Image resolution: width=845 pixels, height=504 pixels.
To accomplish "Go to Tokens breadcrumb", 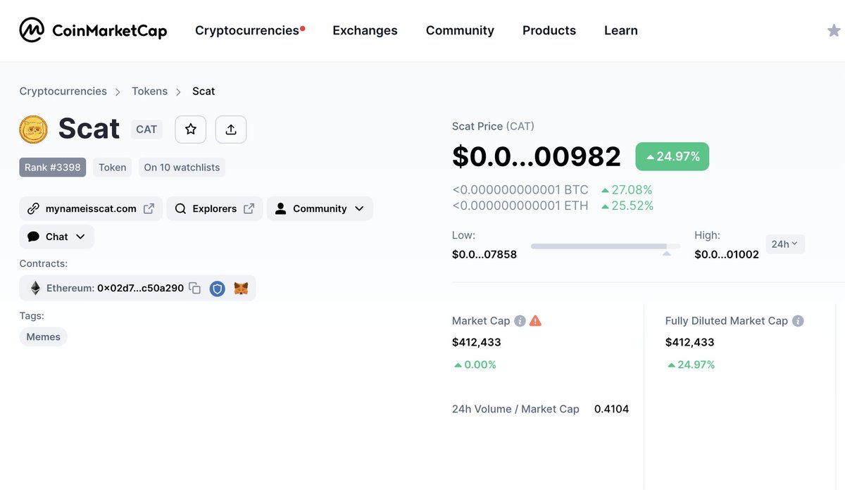I will pyautogui.click(x=150, y=91).
